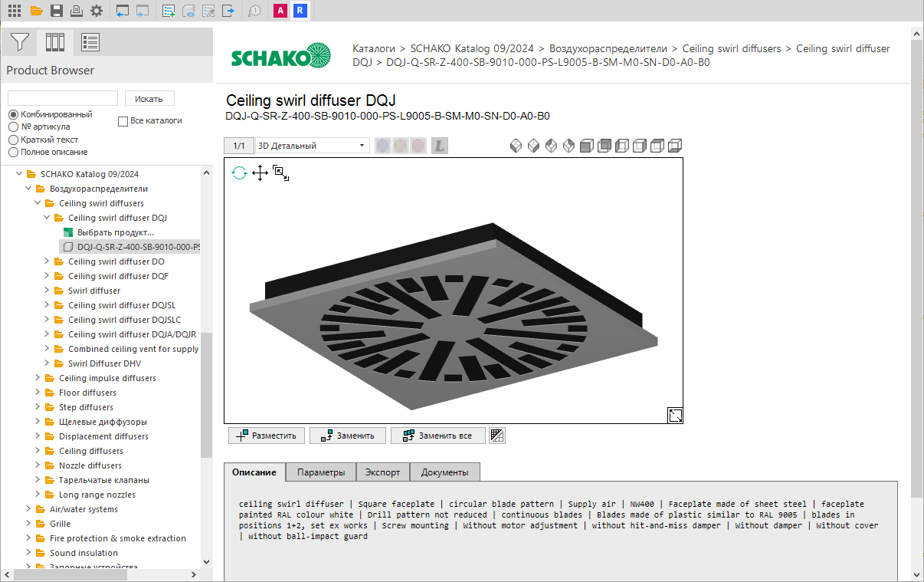This screenshot has height=582, width=924.
Task: Click the export arrow icon
Action: 228,11
